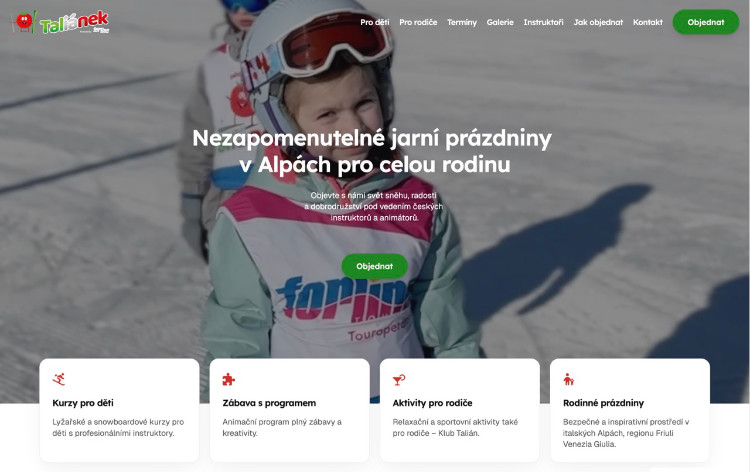Click the Objednat button in hero section
Image resolution: width=750 pixels, height=472 pixels.
pos(375,266)
